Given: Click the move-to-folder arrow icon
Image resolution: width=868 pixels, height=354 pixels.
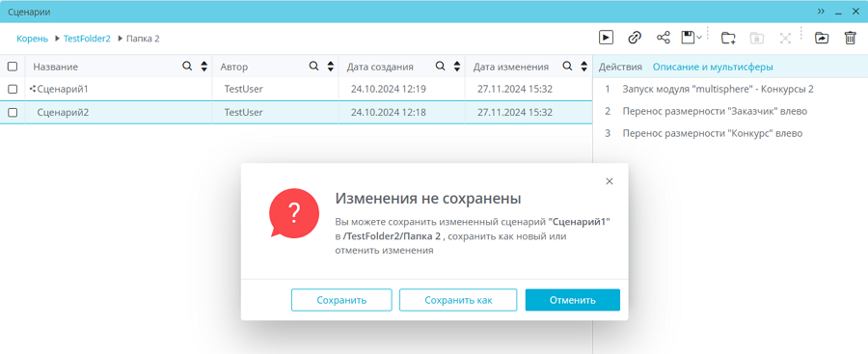Looking at the screenshot, I should [x=822, y=38].
